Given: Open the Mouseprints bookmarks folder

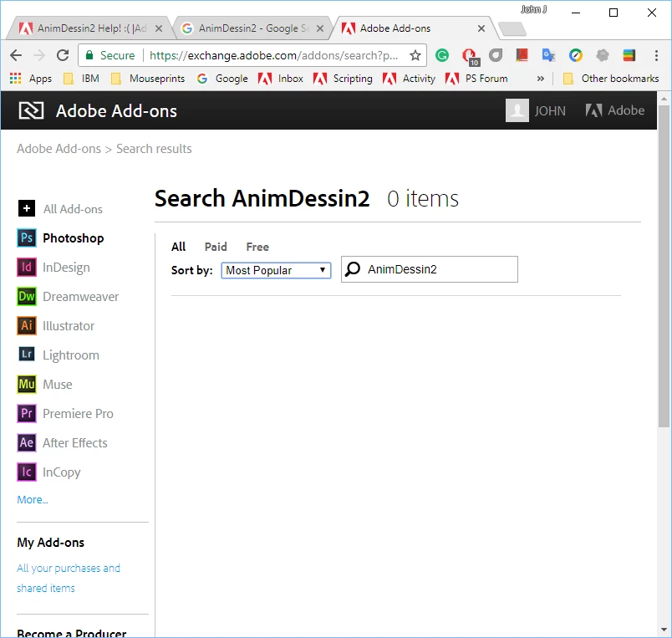Looking at the screenshot, I should (148, 79).
